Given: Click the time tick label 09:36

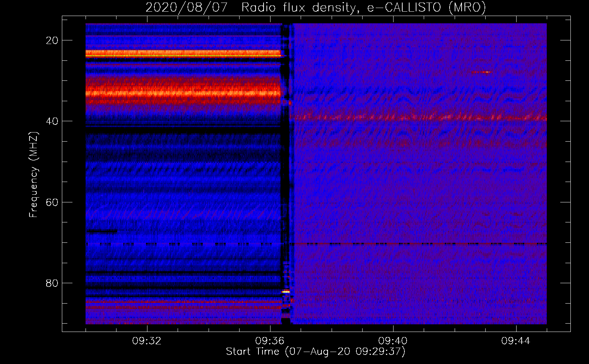Looking at the screenshot, I should point(270,341).
